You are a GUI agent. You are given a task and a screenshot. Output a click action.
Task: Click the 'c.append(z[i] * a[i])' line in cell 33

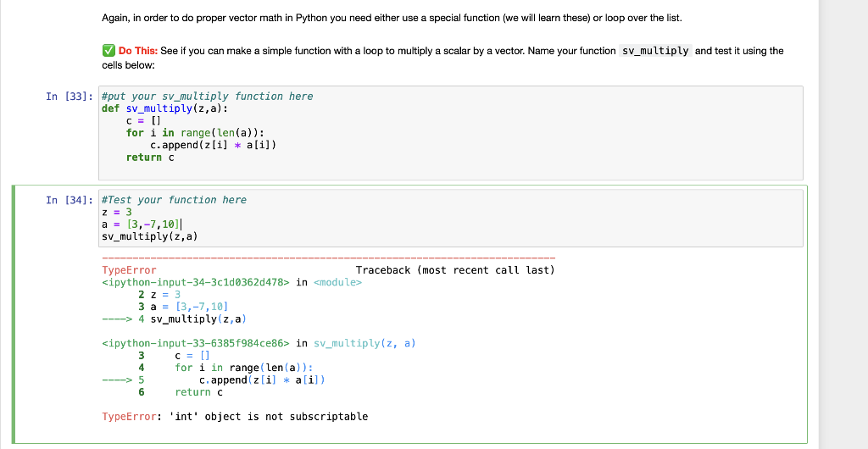[x=213, y=145]
